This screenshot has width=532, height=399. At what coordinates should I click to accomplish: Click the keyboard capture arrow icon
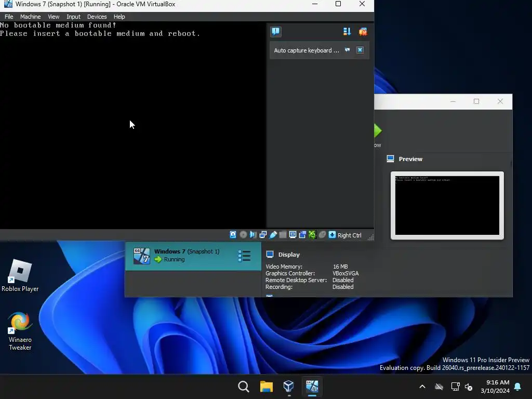pos(332,235)
